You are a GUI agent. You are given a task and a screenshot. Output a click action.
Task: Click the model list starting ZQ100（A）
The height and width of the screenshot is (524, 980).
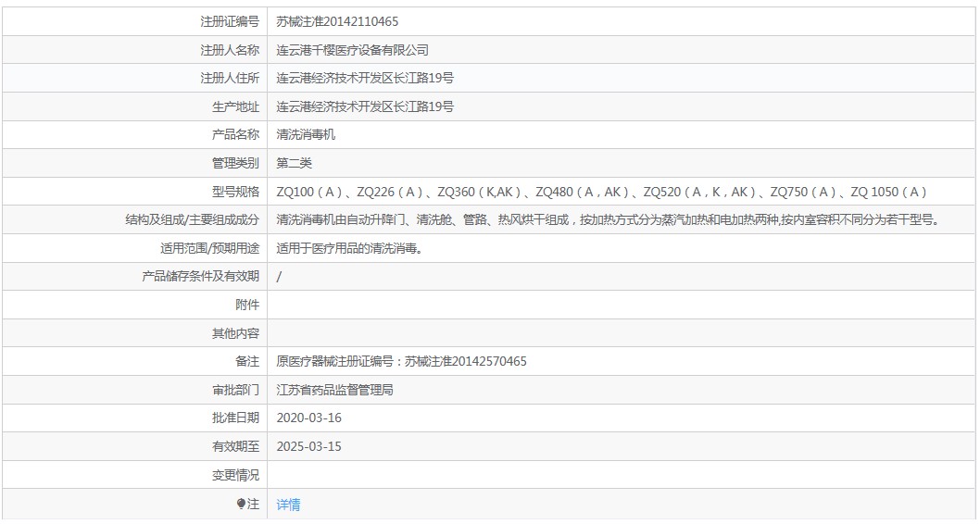coord(602,192)
